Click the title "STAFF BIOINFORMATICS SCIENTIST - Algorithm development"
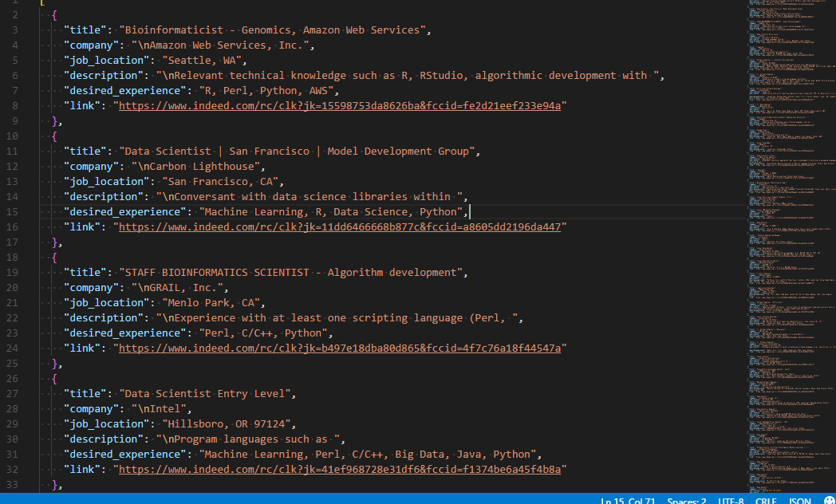Viewport: 836px width, 504px height. (290, 272)
